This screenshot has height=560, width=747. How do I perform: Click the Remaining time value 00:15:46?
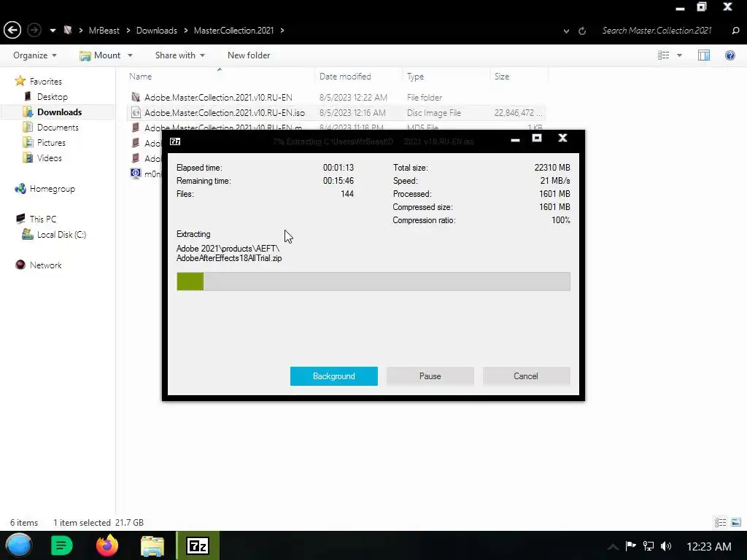[x=338, y=181]
